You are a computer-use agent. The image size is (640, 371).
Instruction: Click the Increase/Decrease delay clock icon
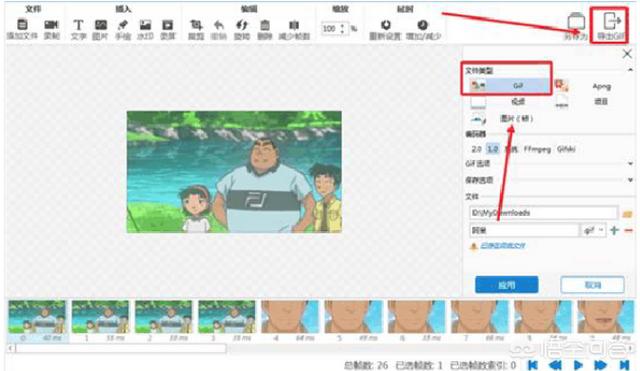pos(423,25)
